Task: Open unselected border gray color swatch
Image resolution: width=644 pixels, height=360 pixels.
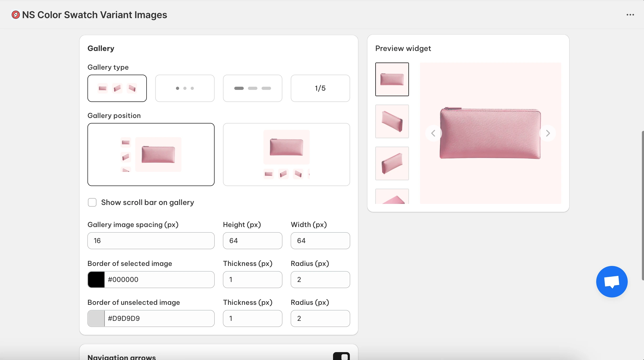Action: [96, 318]
